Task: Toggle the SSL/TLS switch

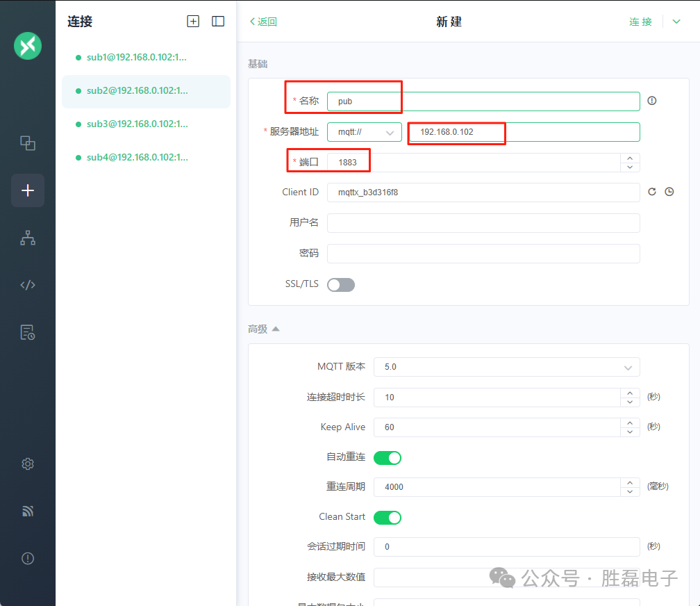Action: pyautogui.click(x=341, y=285)
